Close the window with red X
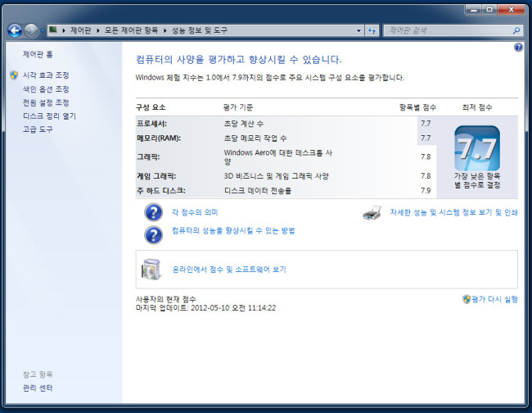The height and width of the screenshot is (413, 532). [512, 10]
